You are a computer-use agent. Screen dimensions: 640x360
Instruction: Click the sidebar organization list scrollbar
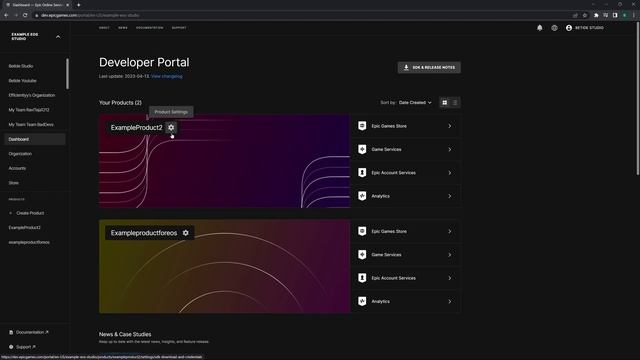coord(67,73)
